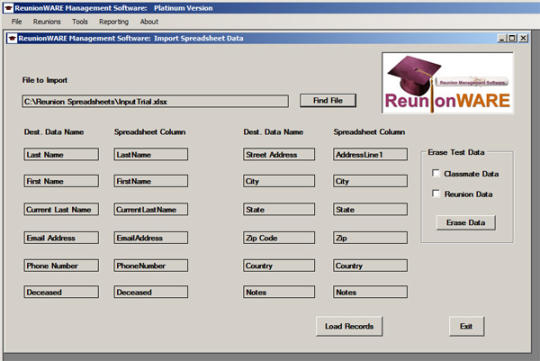Maximize the Import Spreadsheet Data window
This screenshot has height=361, width=540.
click(512, 38)
